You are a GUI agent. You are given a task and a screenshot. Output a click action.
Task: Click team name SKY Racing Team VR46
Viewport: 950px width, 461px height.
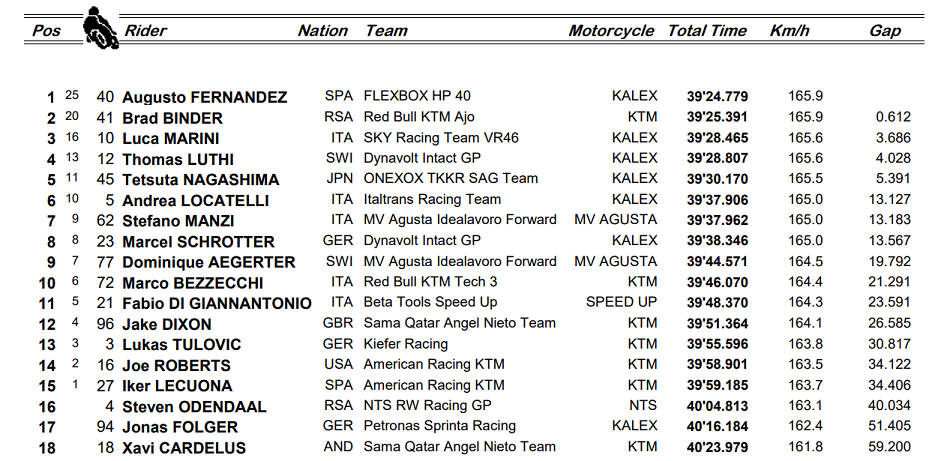[x=441, y=138]
